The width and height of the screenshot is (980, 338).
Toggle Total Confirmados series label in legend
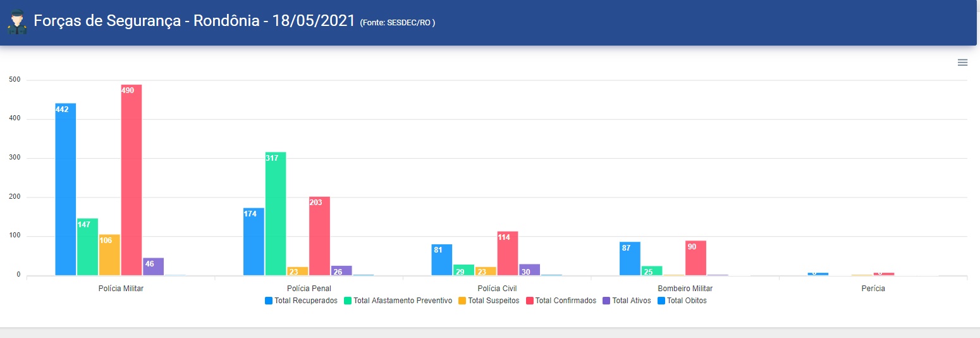click(566, 301)
